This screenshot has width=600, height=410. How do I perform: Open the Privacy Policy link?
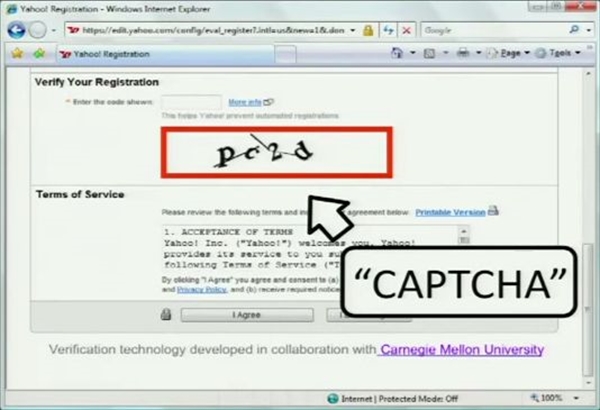pyautogui.click(x=202, y=290)
